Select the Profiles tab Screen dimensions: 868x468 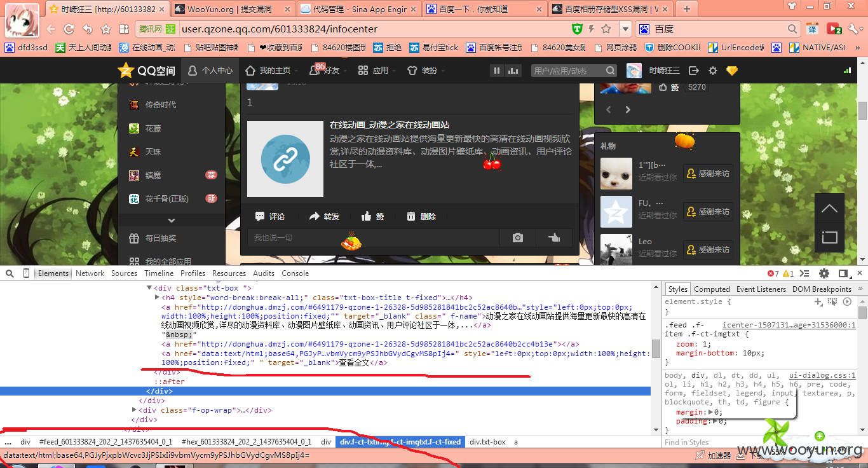pos(193,273)
